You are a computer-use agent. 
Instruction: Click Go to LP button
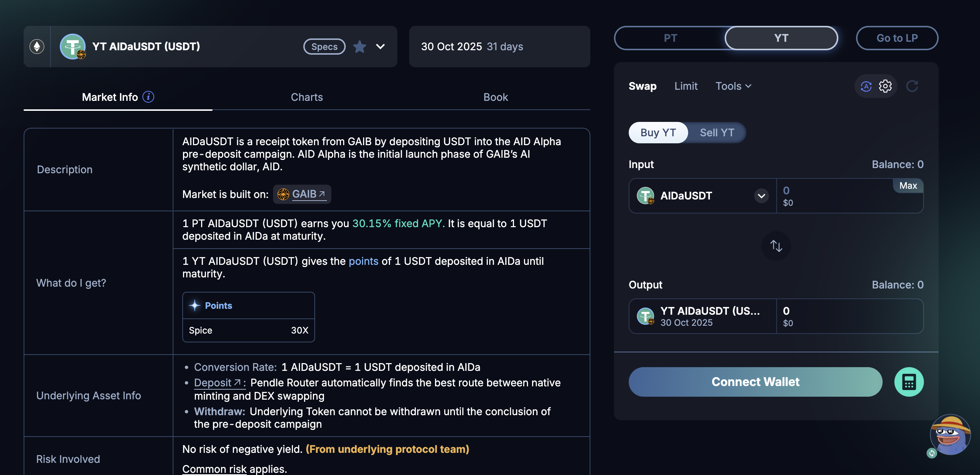pos(897,38)
